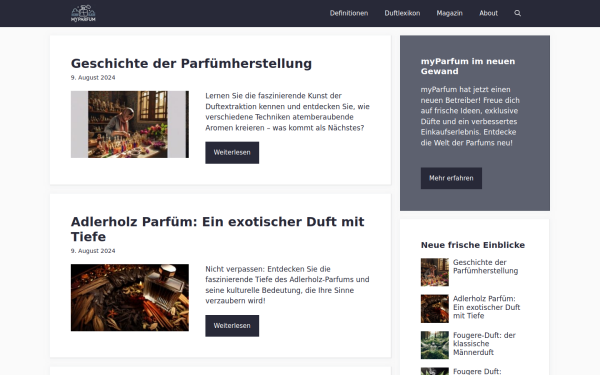Click sidebar thumbnail for Adlerholz Parfüm
This screenshot has height=375, width=600.
(435, 308)
